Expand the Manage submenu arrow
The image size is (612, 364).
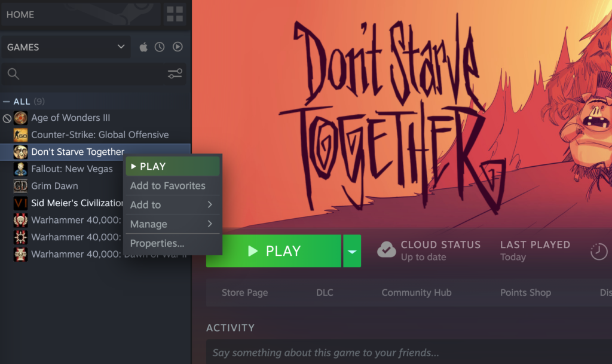tap(210, 224)
